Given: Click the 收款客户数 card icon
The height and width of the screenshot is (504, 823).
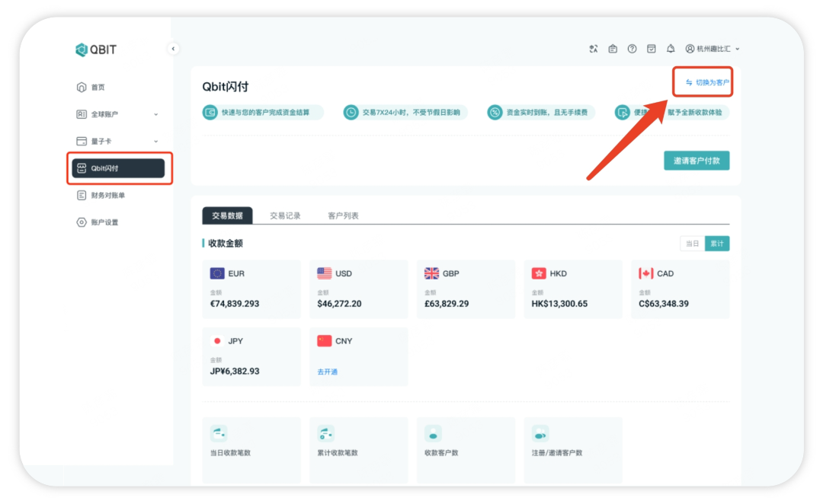Looking at the screenshot, I should 433,433.
